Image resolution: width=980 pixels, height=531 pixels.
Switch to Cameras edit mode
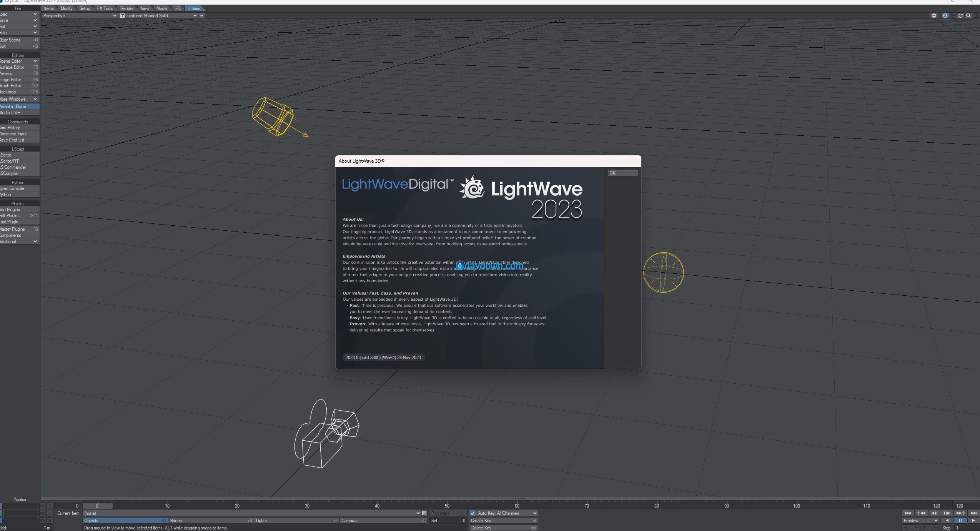pos(383,521)
